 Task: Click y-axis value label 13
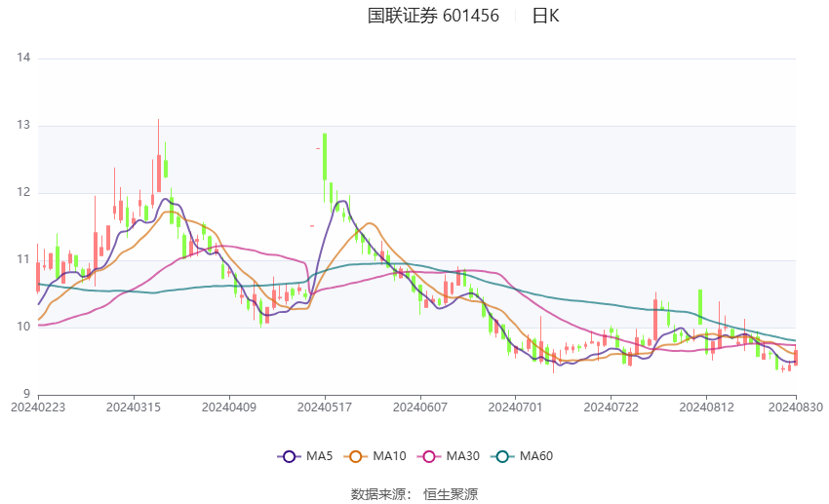[23, 125]
